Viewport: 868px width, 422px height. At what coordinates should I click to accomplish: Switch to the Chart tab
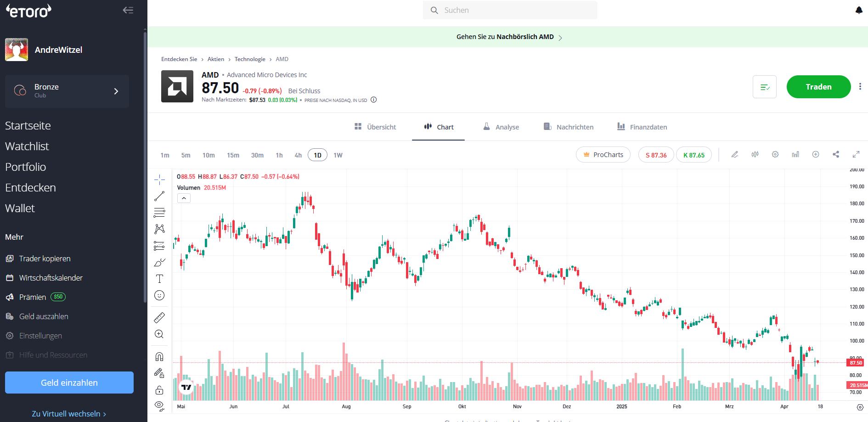439,127
